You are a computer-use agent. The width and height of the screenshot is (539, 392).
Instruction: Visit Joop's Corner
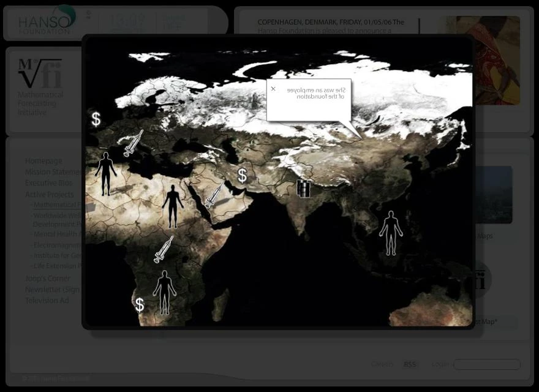[x=47, y=278]
